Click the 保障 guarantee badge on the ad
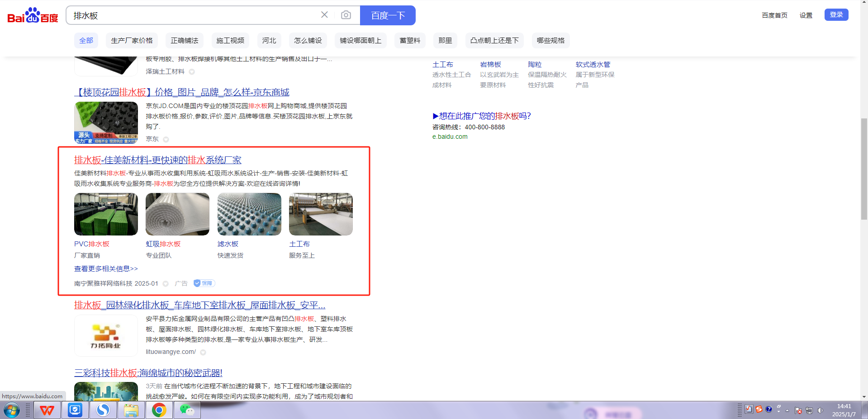868x419 pixels. [x=204, y=283]
